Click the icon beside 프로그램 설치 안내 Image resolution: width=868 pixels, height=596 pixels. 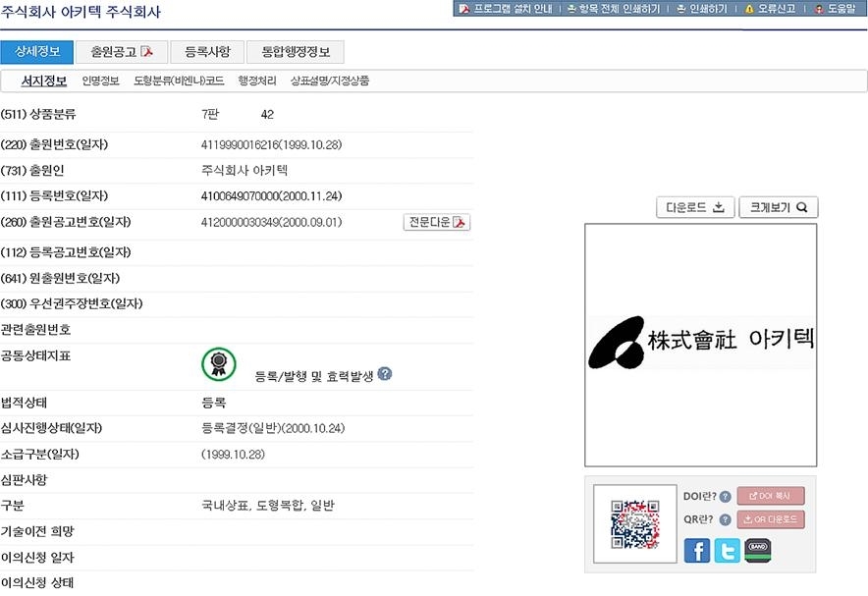pos(463,9)
